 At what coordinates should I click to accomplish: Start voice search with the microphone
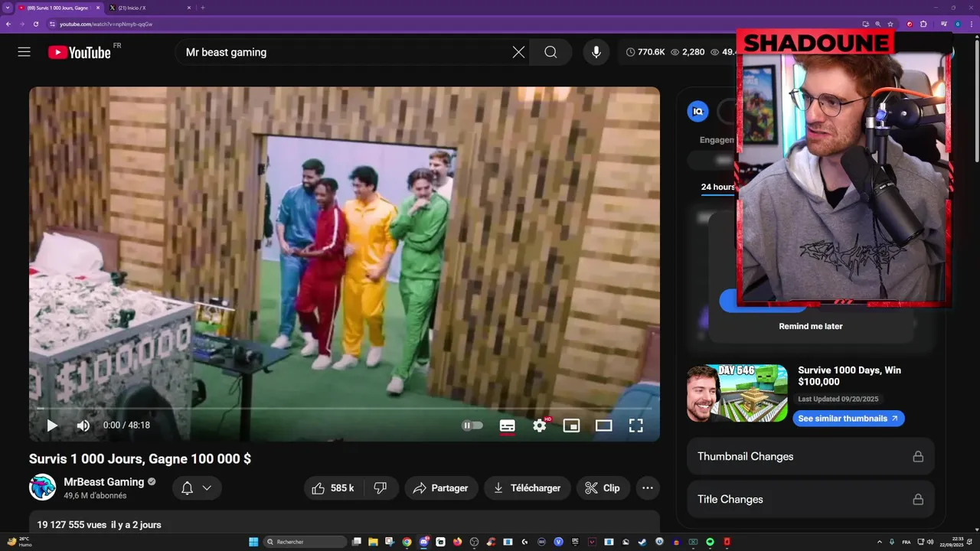(596, 52)
